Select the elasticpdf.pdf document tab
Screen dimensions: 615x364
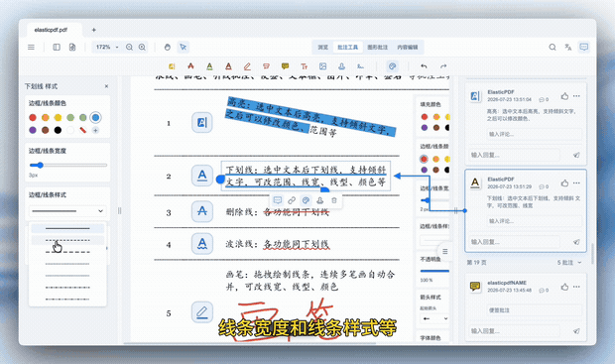click(55, 30)
